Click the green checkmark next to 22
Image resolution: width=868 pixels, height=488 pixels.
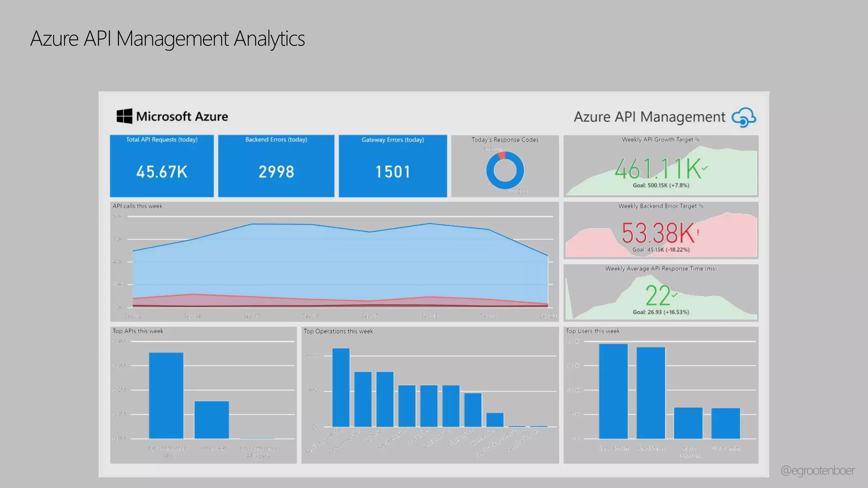tap(674, 295)
